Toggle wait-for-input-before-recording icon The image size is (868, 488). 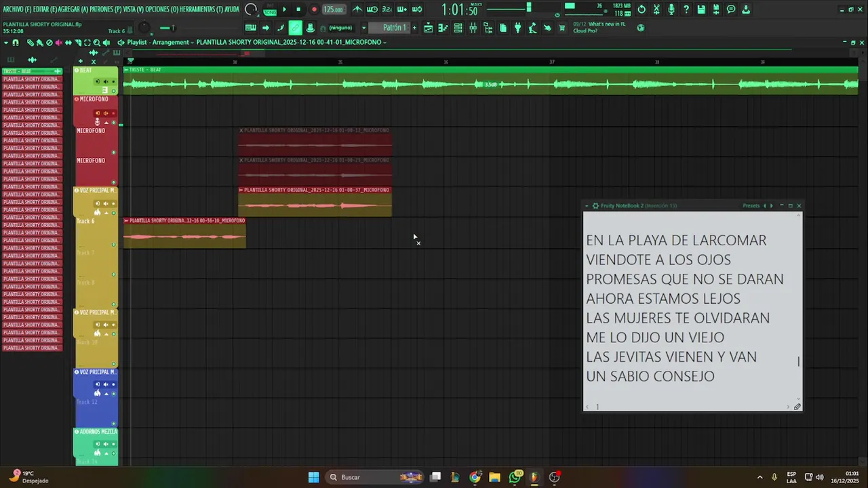point(372,9)
